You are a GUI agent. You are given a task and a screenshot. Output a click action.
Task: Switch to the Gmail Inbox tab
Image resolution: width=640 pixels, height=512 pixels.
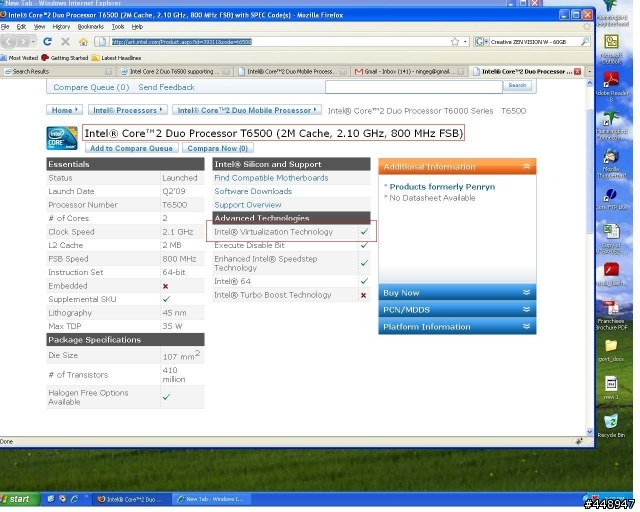tap(409, 71)
